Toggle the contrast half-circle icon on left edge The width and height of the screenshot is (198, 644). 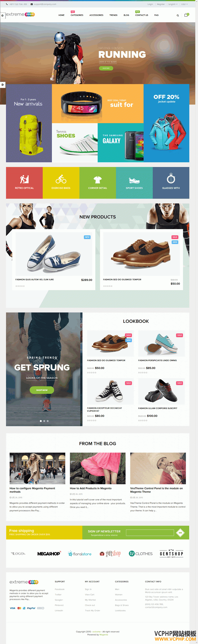[x=3, y=84]
